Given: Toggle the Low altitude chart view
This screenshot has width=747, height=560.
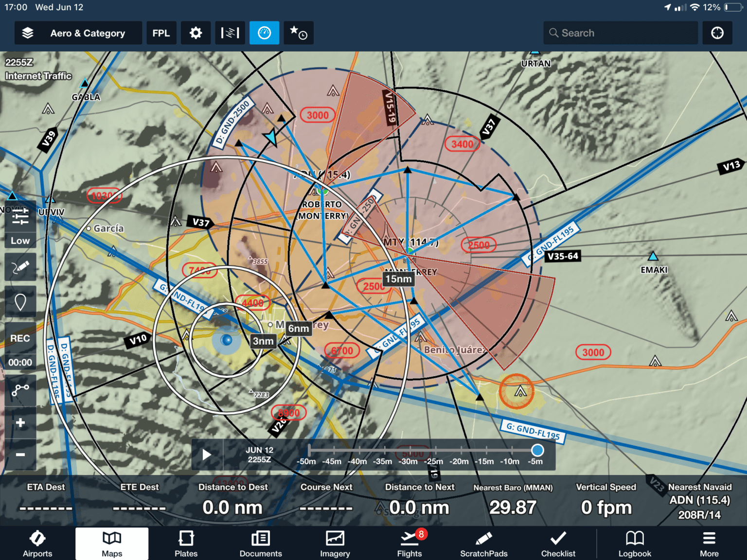Looking at the screenshot, I should [x=20, y=240].
